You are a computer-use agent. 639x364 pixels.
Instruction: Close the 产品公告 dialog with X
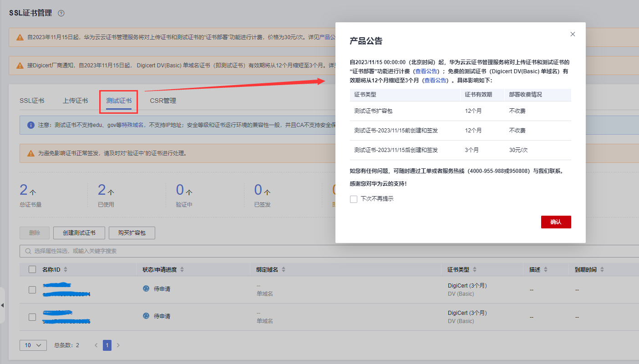(573, 34)
